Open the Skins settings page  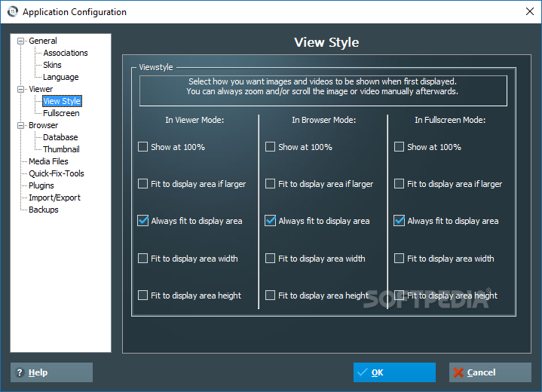point(52,65)
